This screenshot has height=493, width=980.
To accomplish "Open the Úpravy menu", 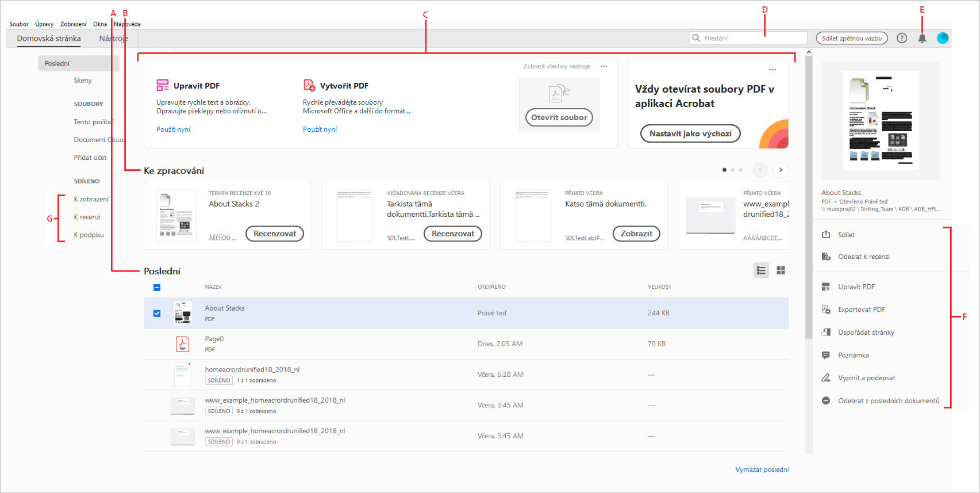I will (x=44, y=24).
